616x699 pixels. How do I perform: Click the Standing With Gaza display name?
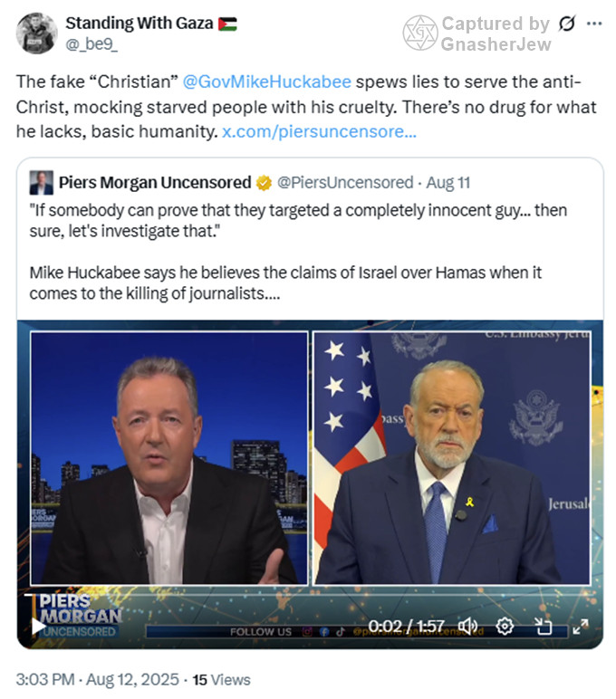[x=140, y=24]
